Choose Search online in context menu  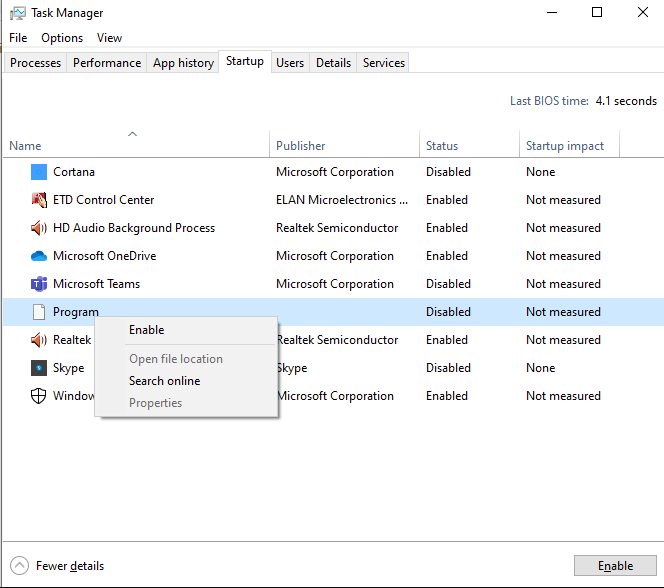[186, 381]
